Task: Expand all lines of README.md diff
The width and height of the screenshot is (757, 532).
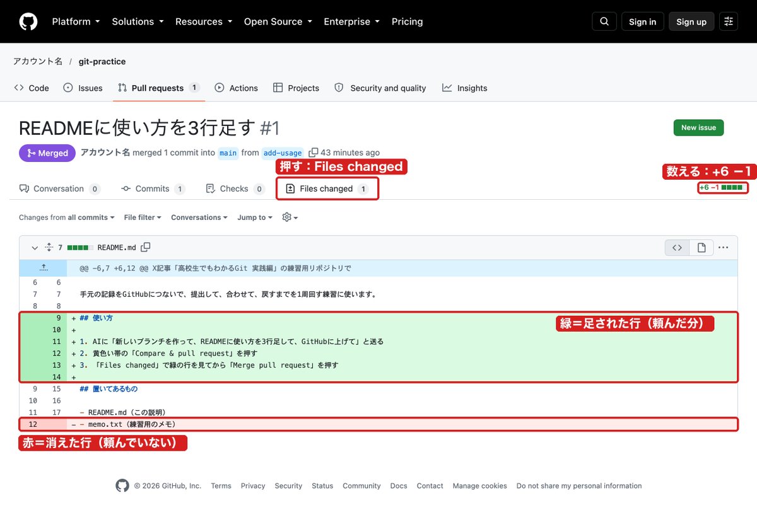Action: pyautogui.click(x=49, y=248)
